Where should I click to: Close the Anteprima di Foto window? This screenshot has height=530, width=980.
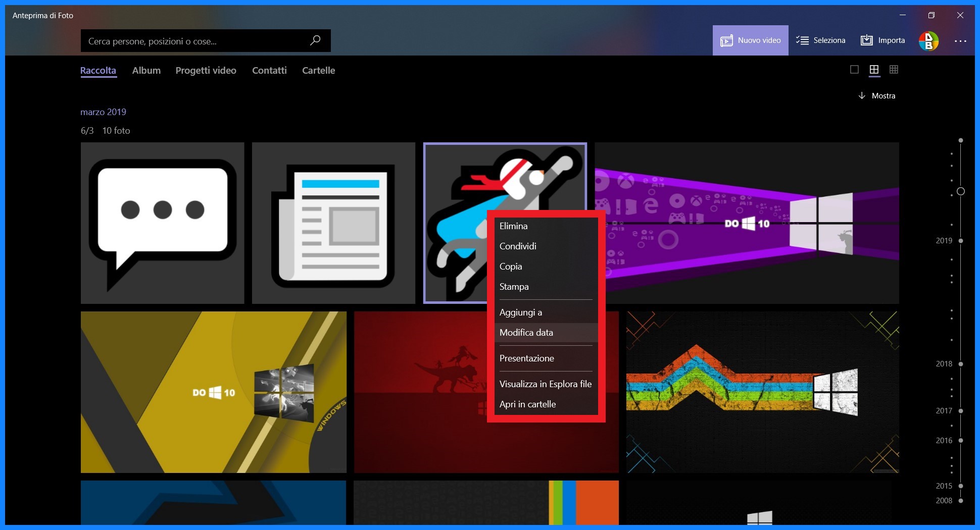pos(960,15)
